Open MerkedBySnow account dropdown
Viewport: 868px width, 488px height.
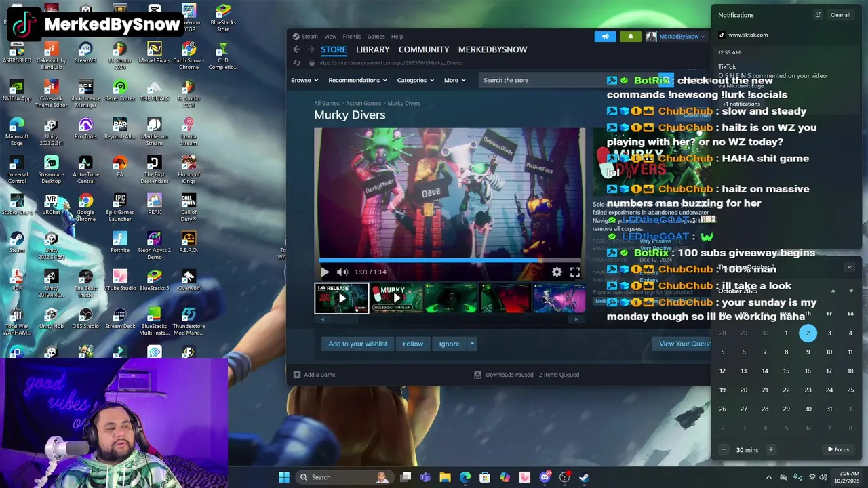tap(675, 37)
